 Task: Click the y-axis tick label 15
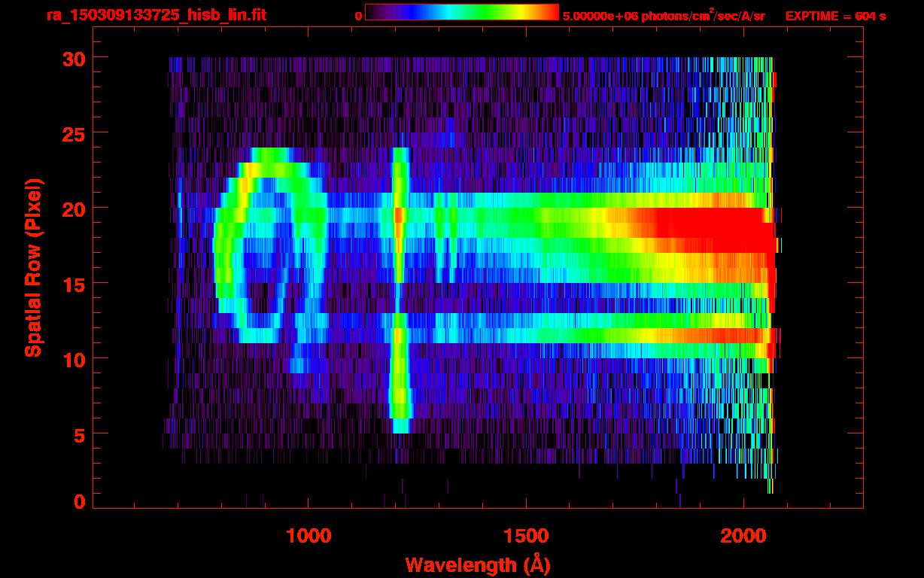(x=73, y=284)
